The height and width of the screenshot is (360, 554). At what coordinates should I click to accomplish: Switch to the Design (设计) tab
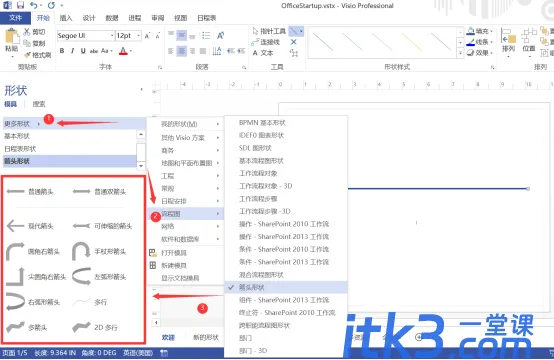89,18
